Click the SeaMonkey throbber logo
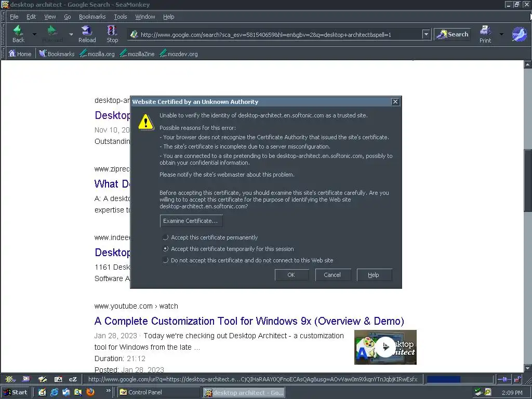The height and width of the screenshot is (399, 532). click(x=519, y=34)
